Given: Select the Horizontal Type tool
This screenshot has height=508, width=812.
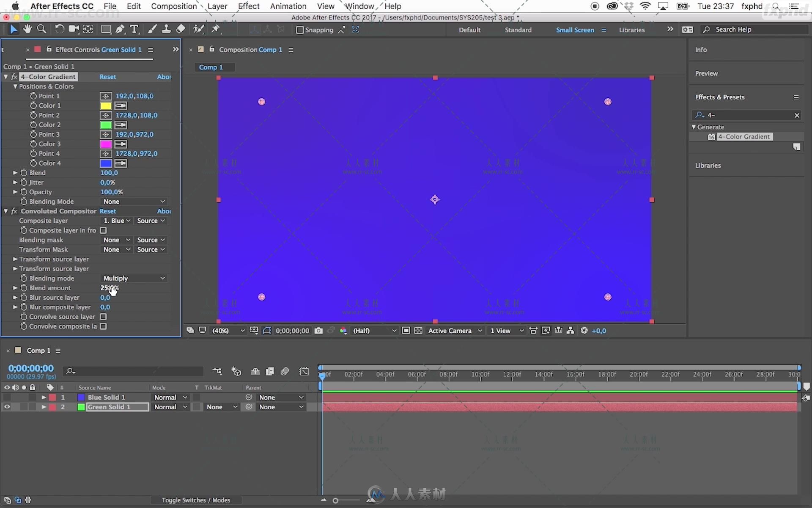Looking at the screenshot, I should pyautogui.click(x=134, y=29).
